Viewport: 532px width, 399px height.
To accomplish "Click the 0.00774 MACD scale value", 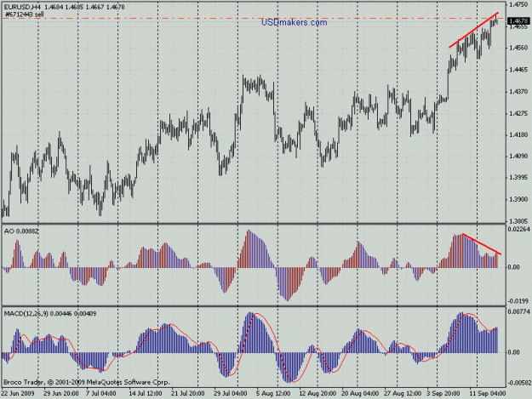I will pyautogui.click(x=518, y=311).
